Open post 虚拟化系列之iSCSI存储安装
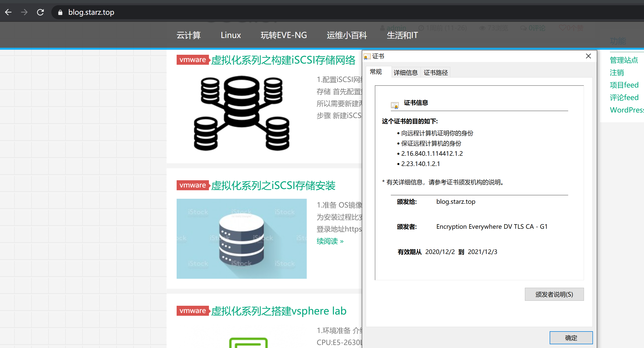The height and width of the screenshot is (348, 644). (273, 185)
